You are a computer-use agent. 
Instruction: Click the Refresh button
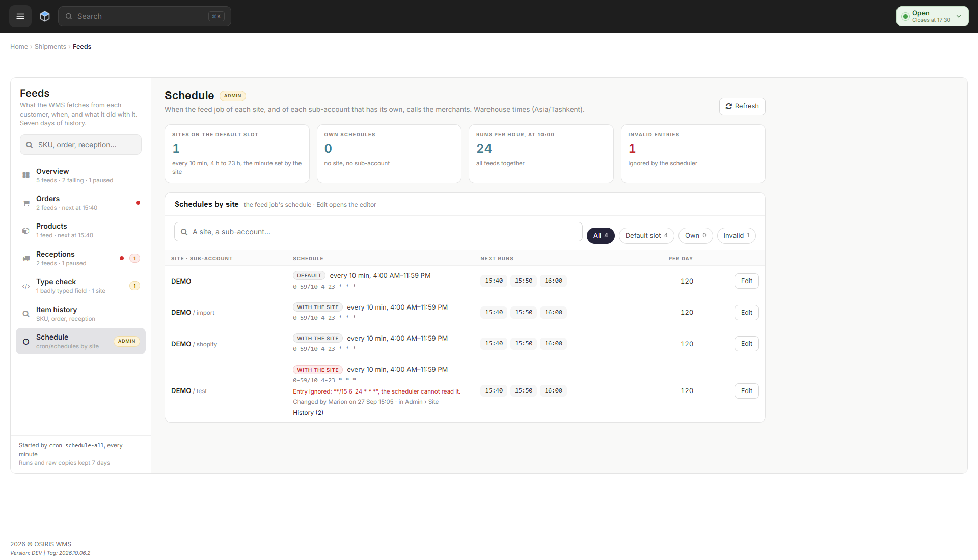point(742,106)
